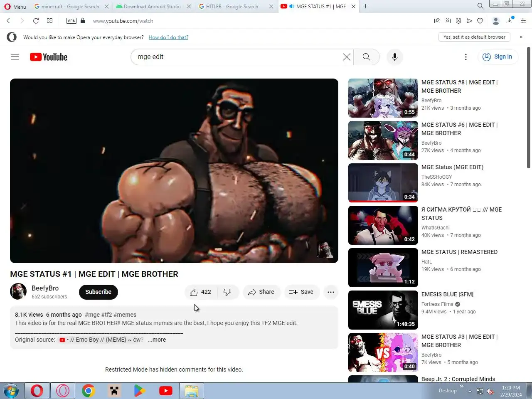Click the Share button
Image resolution: width=532 pixels, height=399 pixels.
[x=261, y=292]
